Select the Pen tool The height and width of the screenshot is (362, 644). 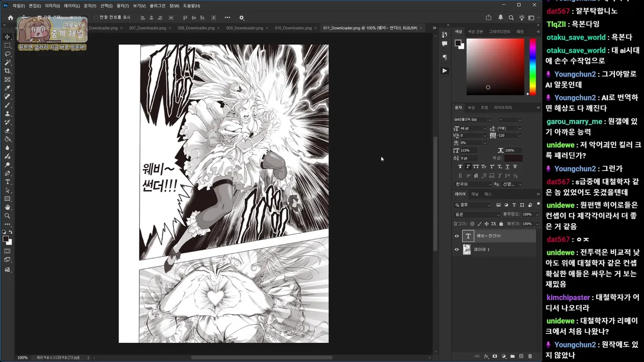coord(8,173)
